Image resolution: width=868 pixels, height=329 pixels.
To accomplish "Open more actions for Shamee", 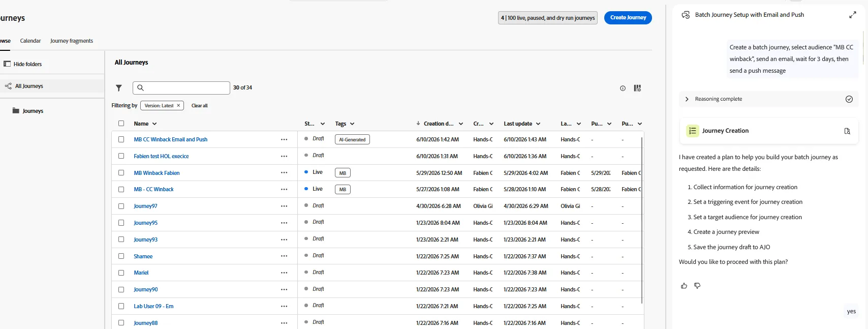I will (284, 256).
